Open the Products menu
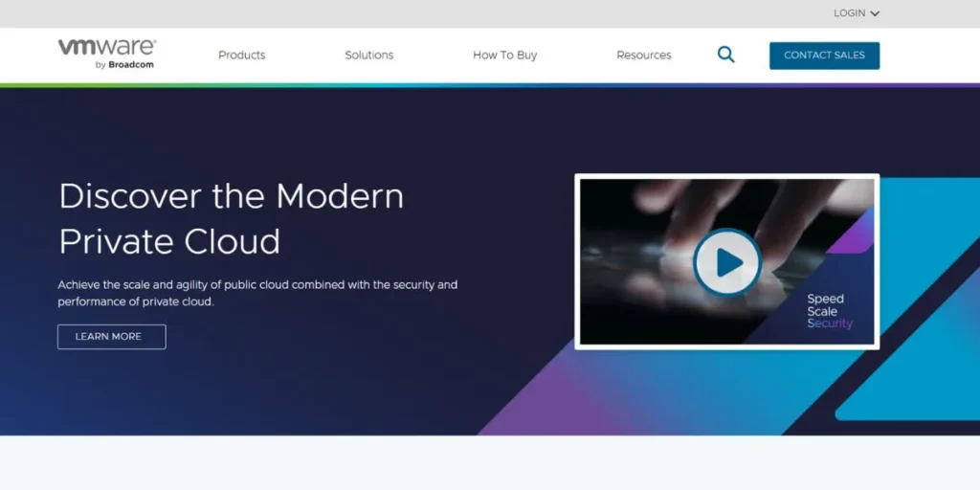 pyautogui.click(x=241, y=56)
